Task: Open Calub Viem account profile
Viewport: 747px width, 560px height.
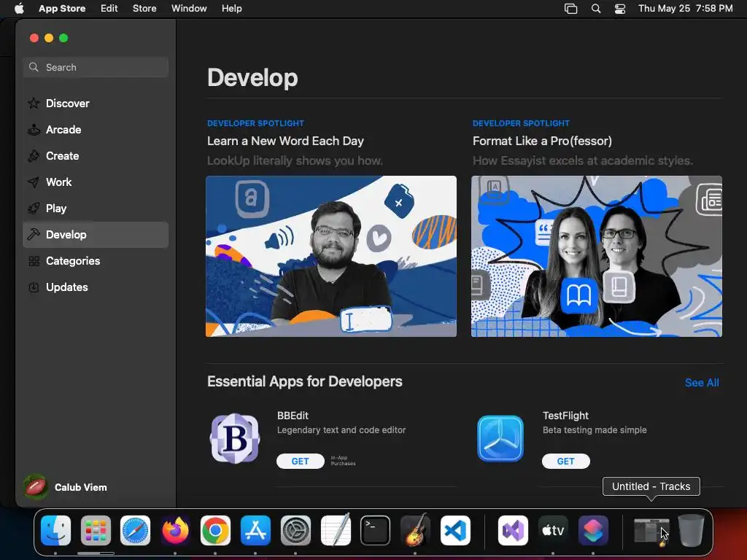Action: tap(66, 487)
